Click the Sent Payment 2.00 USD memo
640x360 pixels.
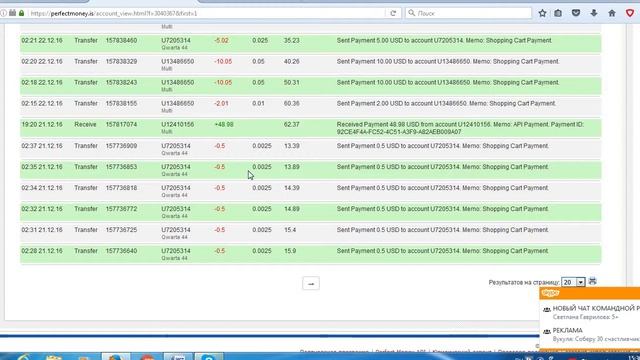[446, 104]
